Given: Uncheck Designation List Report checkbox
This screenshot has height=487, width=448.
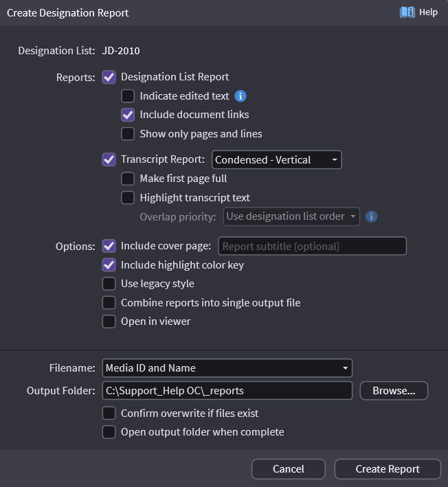Looking at the screenshot, I should [109, 77].
